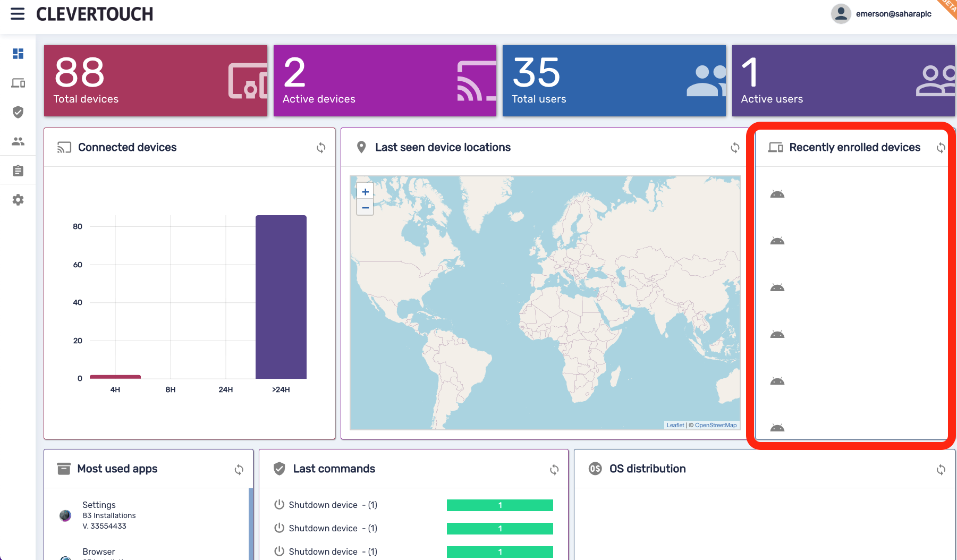957x560 pixels.
Task: Click the Most used apps scrollbar
Action: pos(251,524)
